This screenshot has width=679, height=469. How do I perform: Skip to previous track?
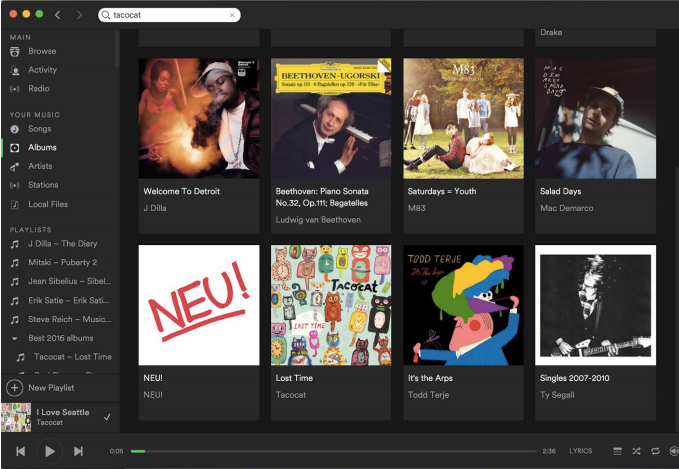click(20, 451)
